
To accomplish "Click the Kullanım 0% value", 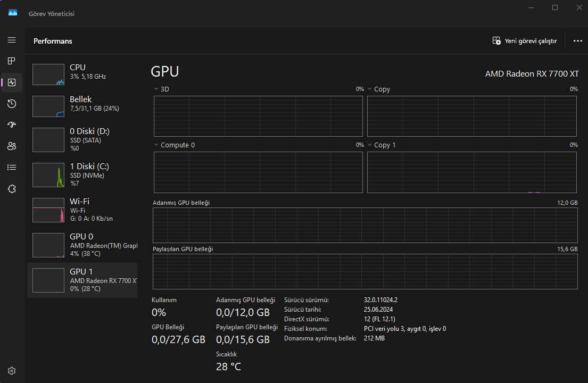I will (x=159, y=312).
